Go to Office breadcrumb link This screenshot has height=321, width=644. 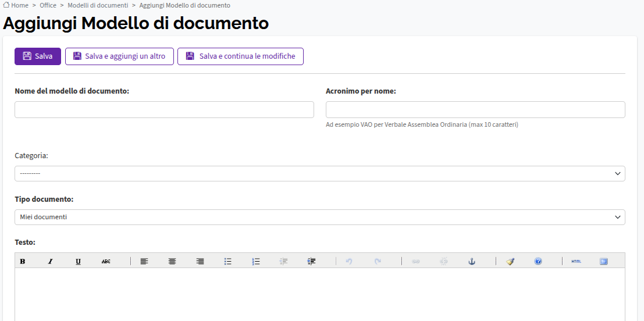pos(48,5)
